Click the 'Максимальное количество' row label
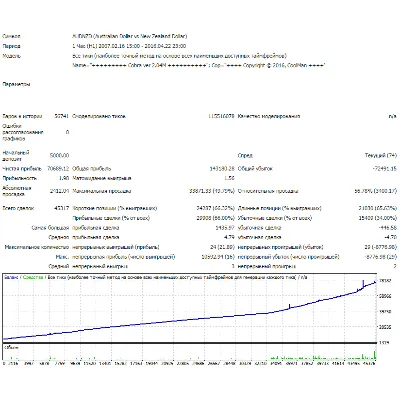Image resolution: width=400 pixels, height=400 pixels. 37,247
